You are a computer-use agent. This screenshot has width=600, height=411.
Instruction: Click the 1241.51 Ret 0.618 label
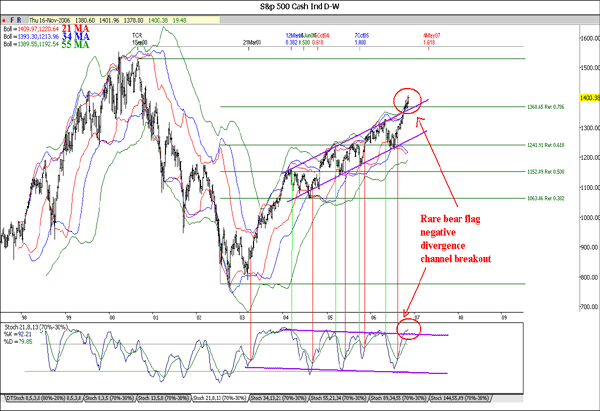546,145
